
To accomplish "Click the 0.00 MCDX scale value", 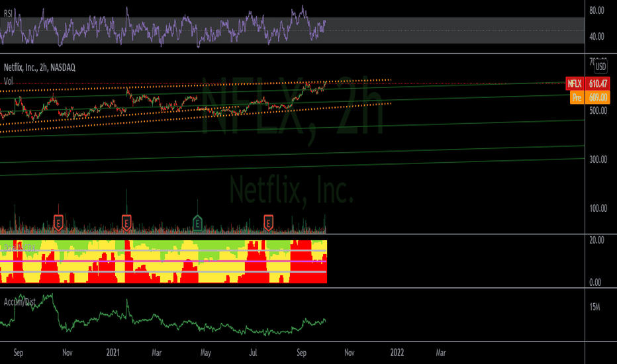I will tap(595, 282).
